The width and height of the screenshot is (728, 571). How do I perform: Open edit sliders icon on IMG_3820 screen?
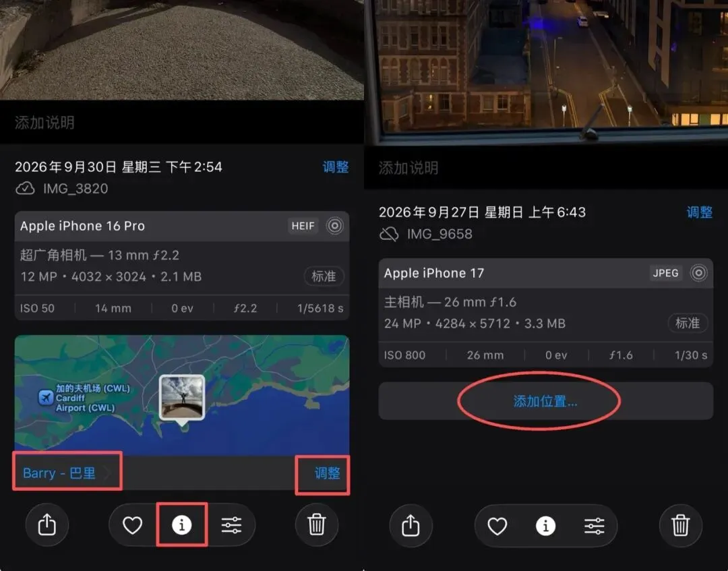[x=231, y=526]
